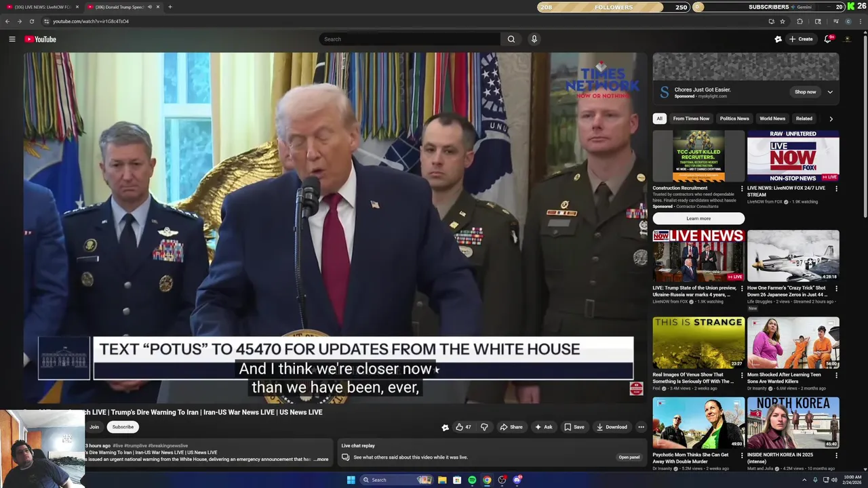Switch to LIVE NEWS: LiveNOW FOX tab
This screenshot has width=868, height=488.
tap(42, 7)
